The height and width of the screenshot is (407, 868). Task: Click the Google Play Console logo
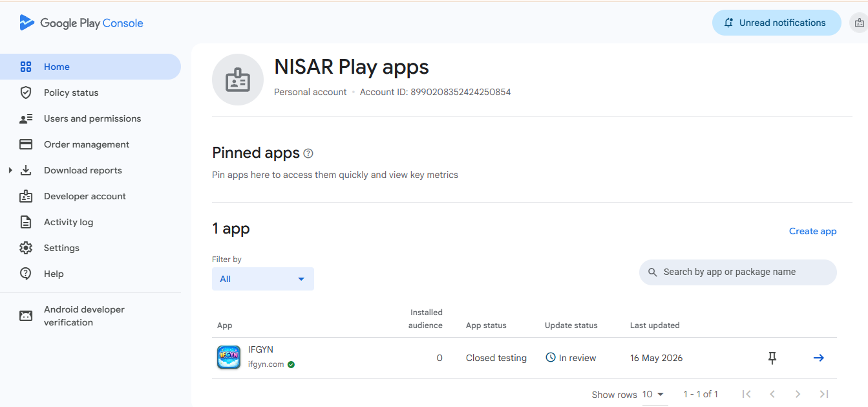(x=81, y=23)
